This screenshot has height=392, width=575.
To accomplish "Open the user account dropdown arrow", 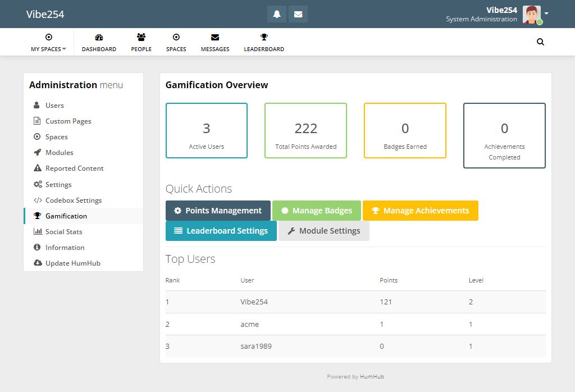I will (546, 13).
